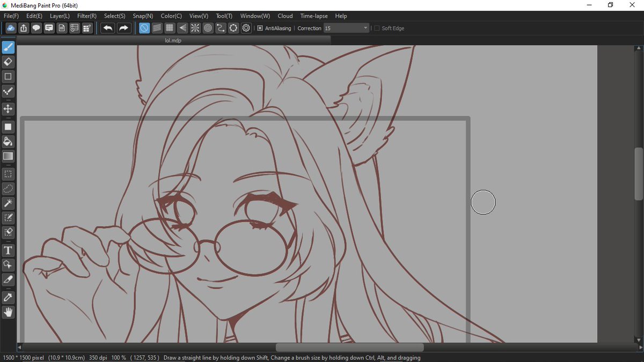Select the Gradient tool
Screen dimensions: 644x362
tap(8, 156)
